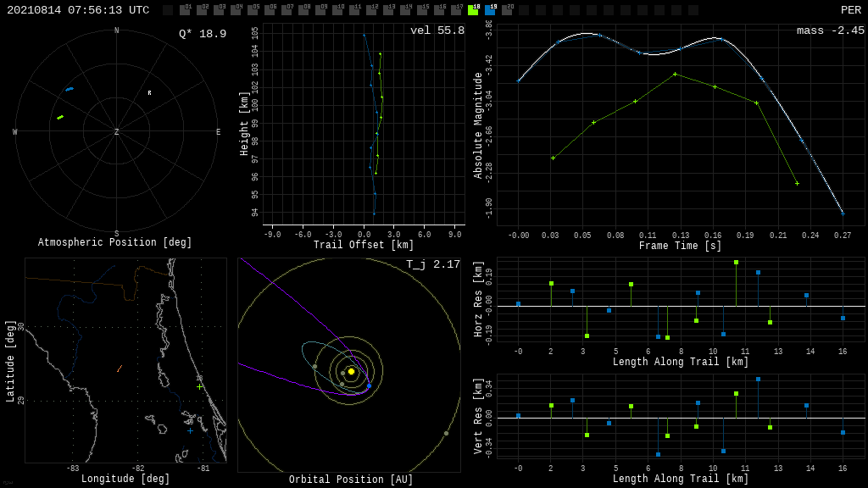Click the Z zenith label at polar center
The height and width of the screenshot is (488, 868).
point(116,131)
